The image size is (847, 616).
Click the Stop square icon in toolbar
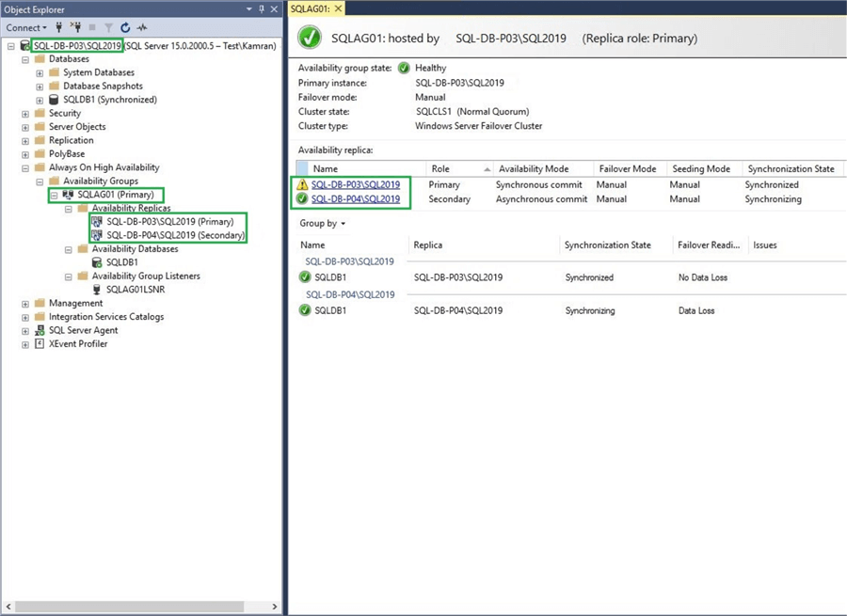pos(92,27)
